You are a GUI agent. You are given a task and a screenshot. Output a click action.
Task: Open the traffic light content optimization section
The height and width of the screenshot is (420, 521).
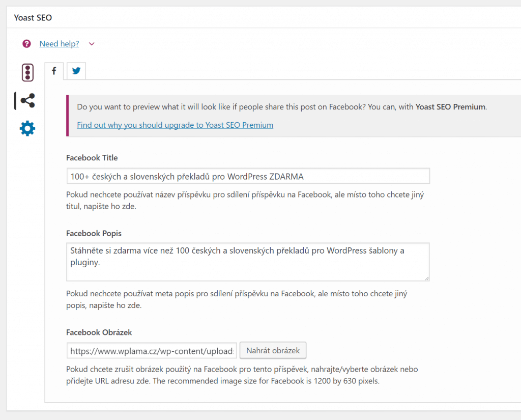(x=27, y=72)
